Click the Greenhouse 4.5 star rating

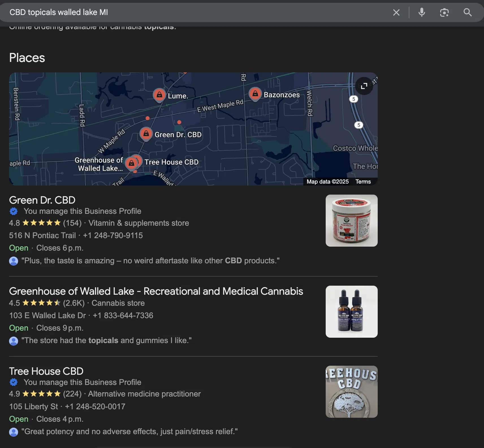(41, 303)
